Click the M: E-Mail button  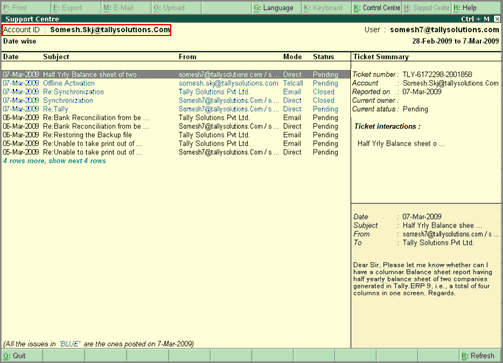[126, 8]
